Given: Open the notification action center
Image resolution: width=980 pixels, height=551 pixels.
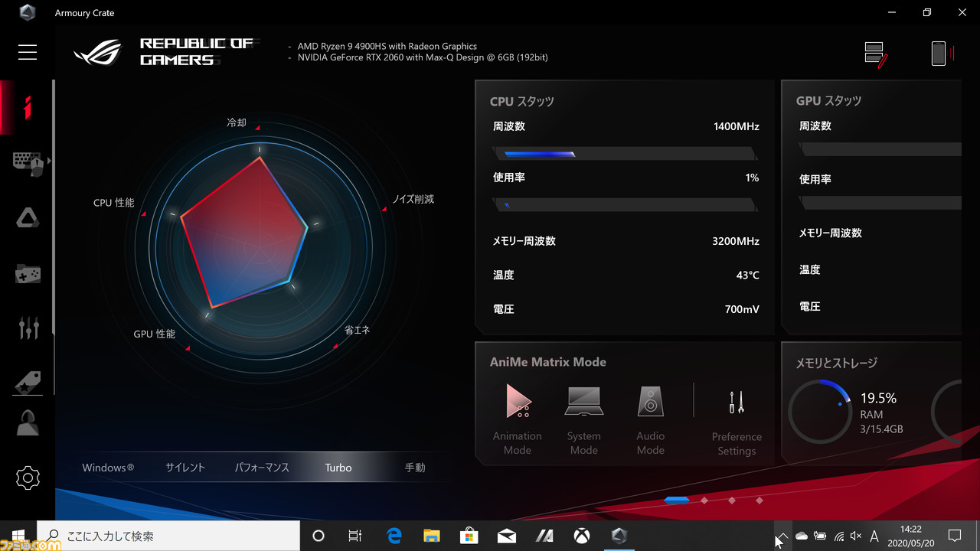Looking at the screenshot, I should tap(955, 536).
